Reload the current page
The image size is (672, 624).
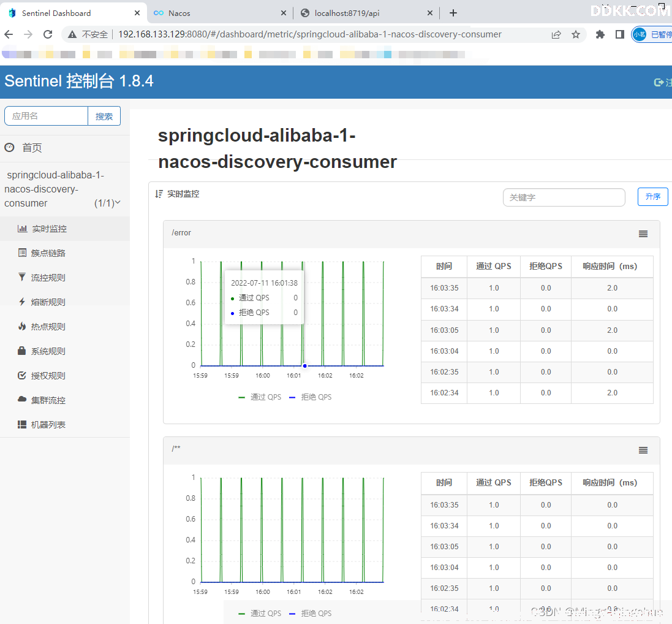(48, 34)
